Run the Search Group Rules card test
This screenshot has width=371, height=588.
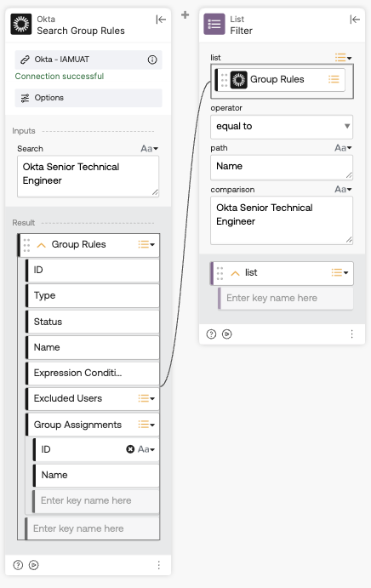(x=34, y=565)
